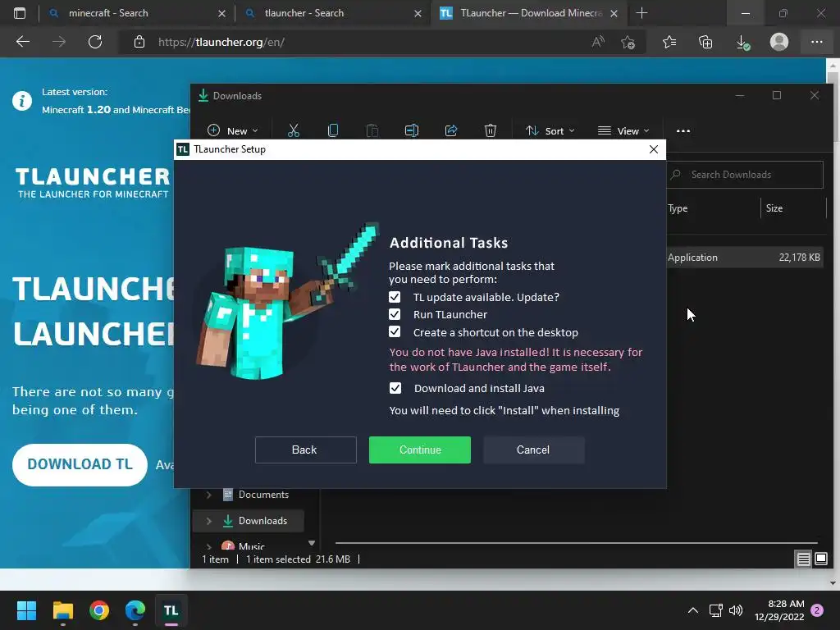The width and height of the screenshot is (840, 630).
Task: Click the Search Downloads field
Action: (x=745, y=175)
